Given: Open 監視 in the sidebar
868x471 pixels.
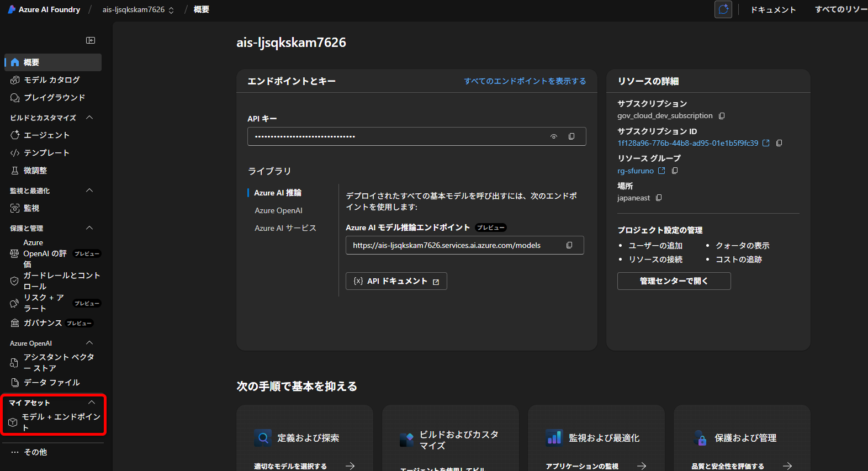Looking at the screenshot, I should point(53,208).
